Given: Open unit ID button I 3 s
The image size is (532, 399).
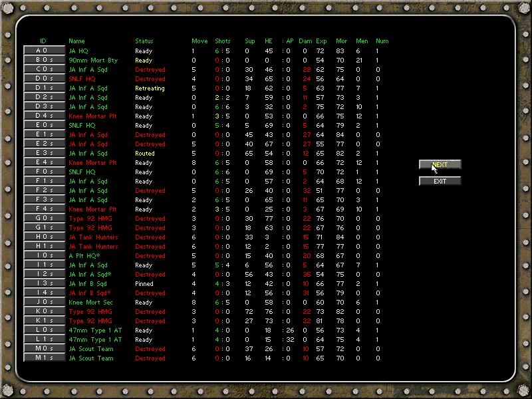Looking at the screenshot, I should point(45,284).
